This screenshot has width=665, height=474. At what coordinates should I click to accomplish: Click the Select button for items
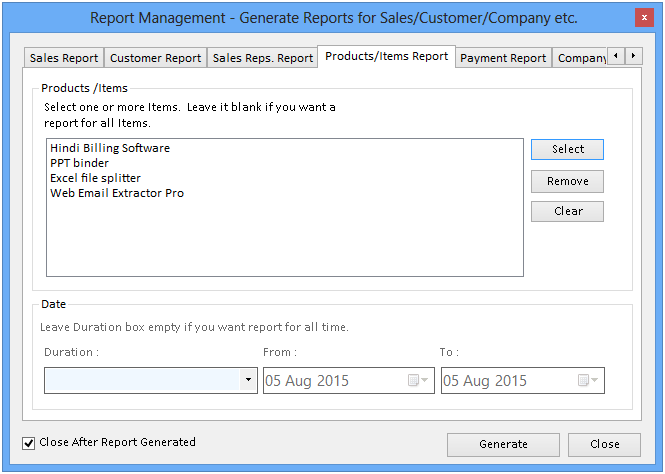click(x=567, y=149)
